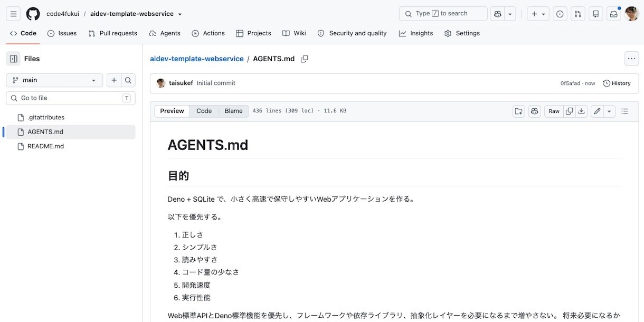The height and width of the screenshot is (322, 644).
Task: Open taisukef author profile link
Action: (x=181, y=83)
